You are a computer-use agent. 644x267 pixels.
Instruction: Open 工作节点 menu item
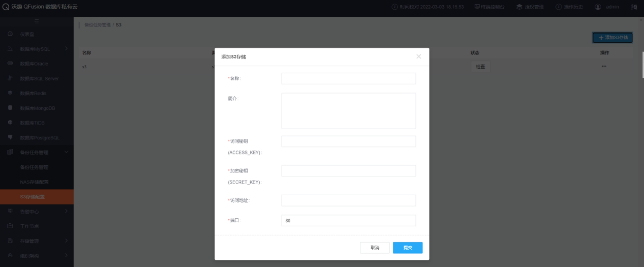(37, 226)
